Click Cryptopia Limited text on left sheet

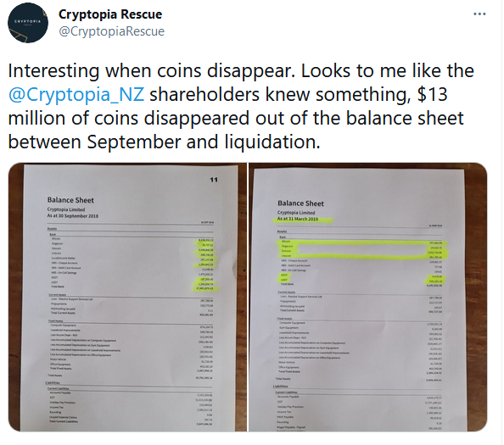(x=66, y=209)
